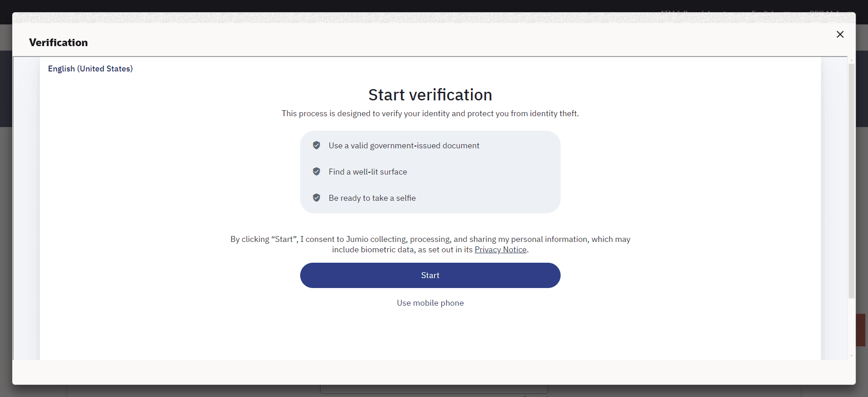868x397 pixels.
Task: Click the dialog's vertical scrollbar thumb
Action: tap(851, 181)
